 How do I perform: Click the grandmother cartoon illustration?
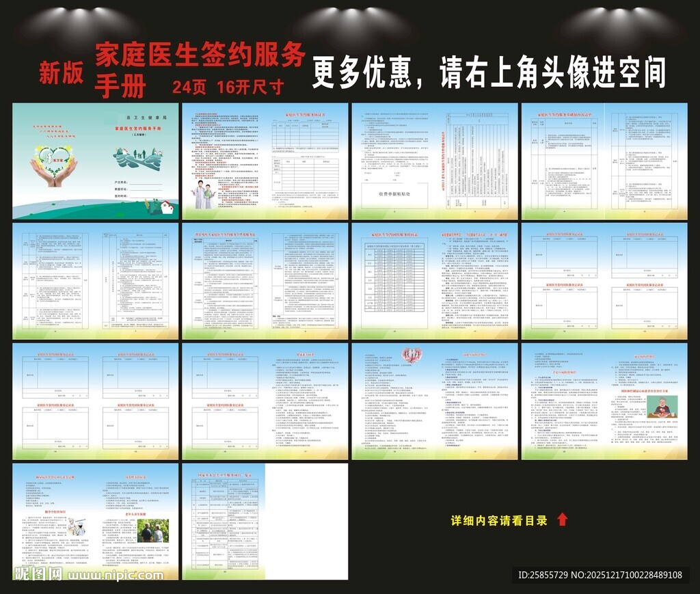(662, 407)
